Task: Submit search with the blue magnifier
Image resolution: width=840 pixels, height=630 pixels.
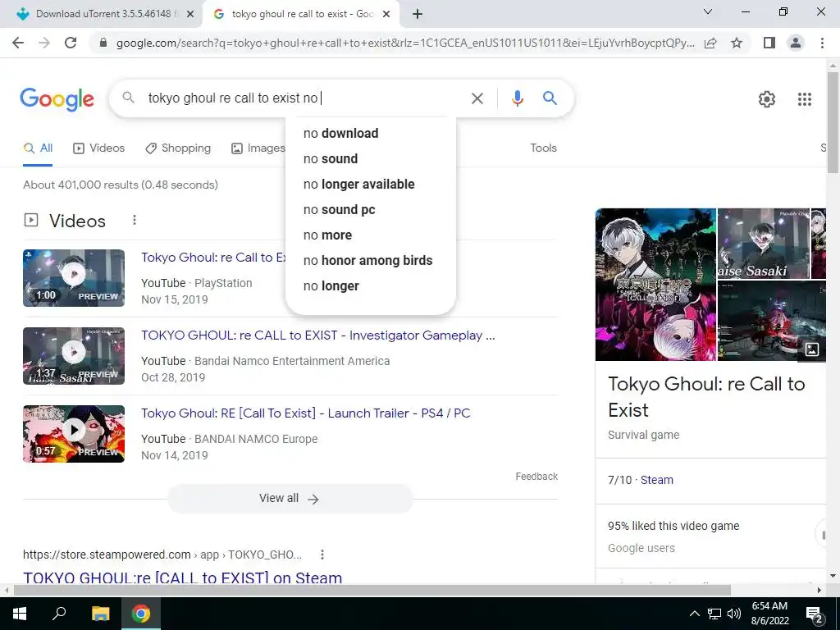Action: [550, 98]
